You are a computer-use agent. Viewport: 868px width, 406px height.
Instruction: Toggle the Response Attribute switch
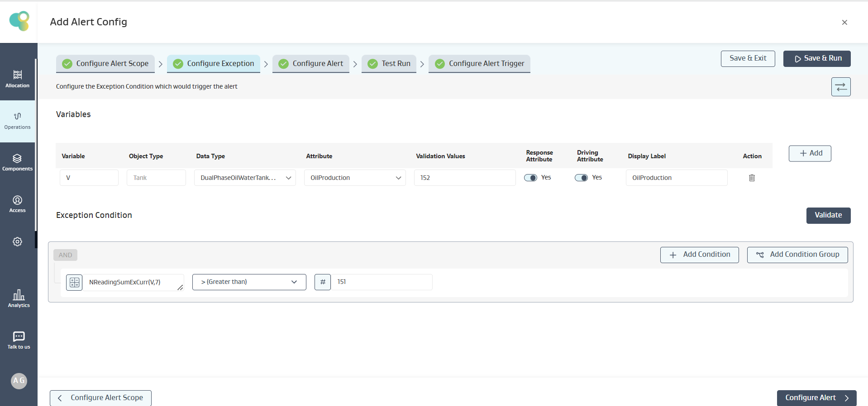click(x=530, y=178)
